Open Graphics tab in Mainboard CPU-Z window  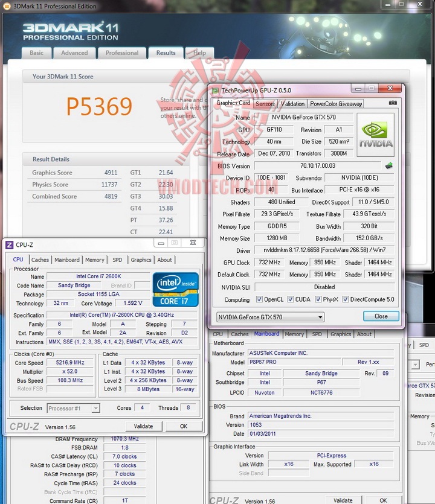(x=341, y=334)
